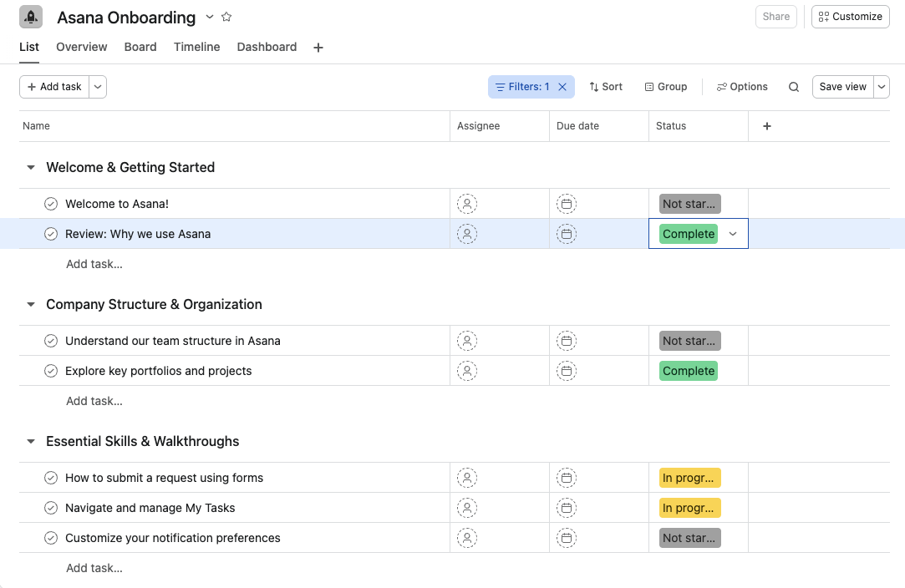Open the Timeline view
This screenshot has width=905, height=588.
pyautogui.click(x=196, y=48)
